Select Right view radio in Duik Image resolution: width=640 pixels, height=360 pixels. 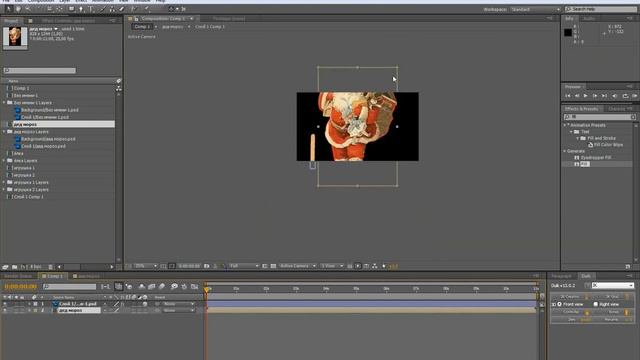point(596,304)
